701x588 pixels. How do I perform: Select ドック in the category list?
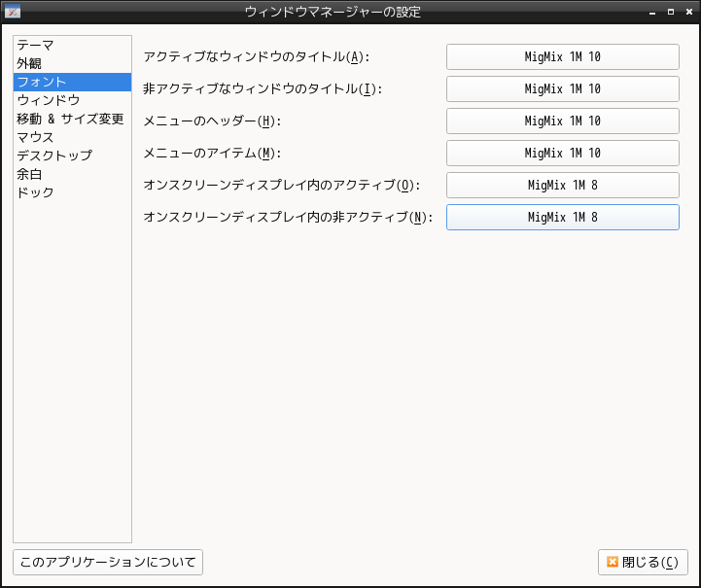click(x=35, y=192)
